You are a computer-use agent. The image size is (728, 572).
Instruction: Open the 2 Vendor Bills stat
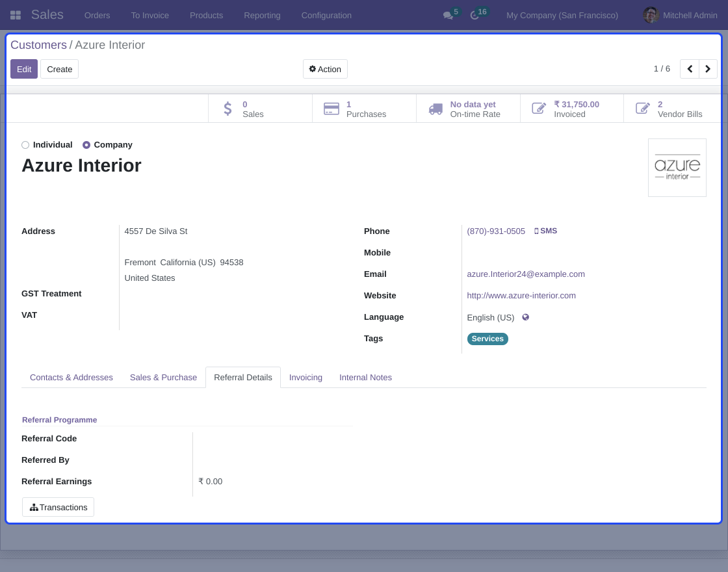[x=672, y=109]
